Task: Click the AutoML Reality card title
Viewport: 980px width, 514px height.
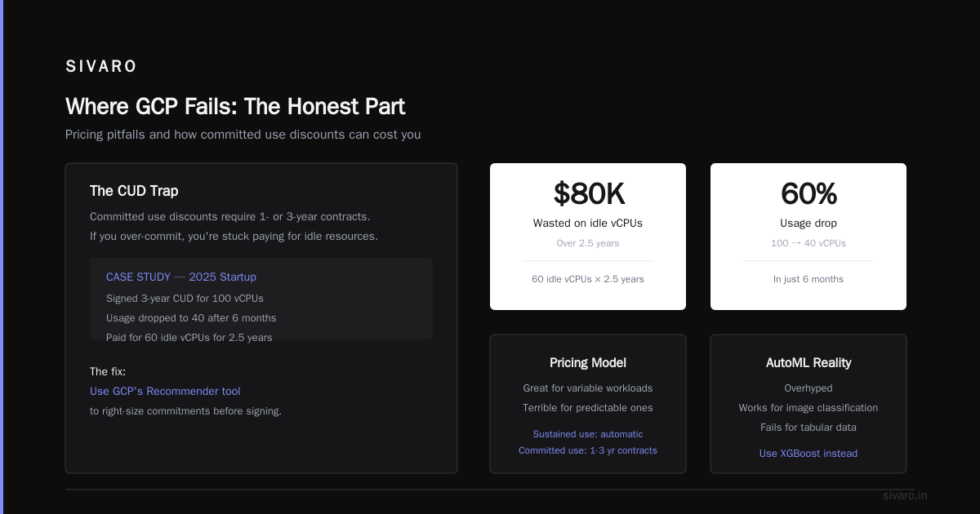Action: coord(808,363)
